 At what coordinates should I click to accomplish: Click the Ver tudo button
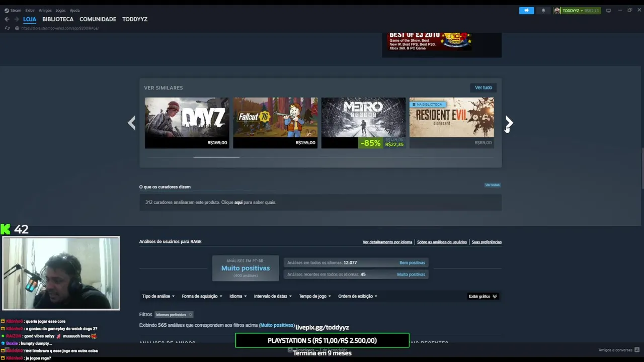[484, 87]
